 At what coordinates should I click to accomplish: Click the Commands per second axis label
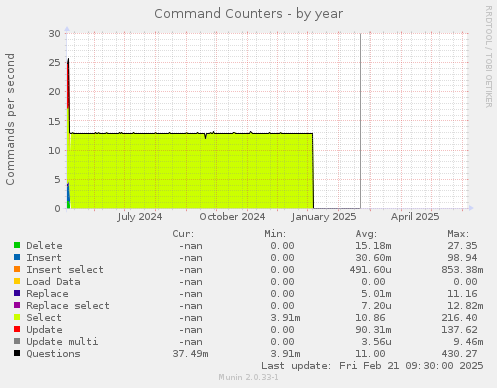point(10,119)
